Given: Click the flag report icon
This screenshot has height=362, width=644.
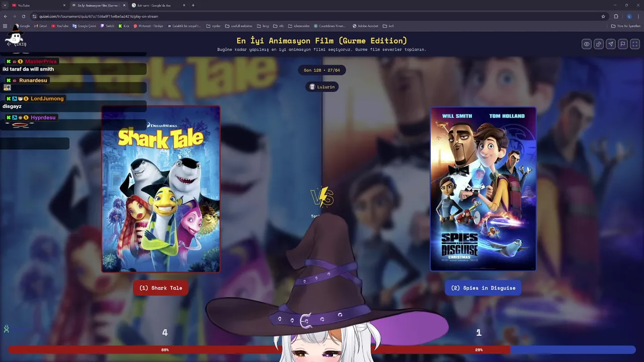Looking at the screenshot, I should pos(623,44).
